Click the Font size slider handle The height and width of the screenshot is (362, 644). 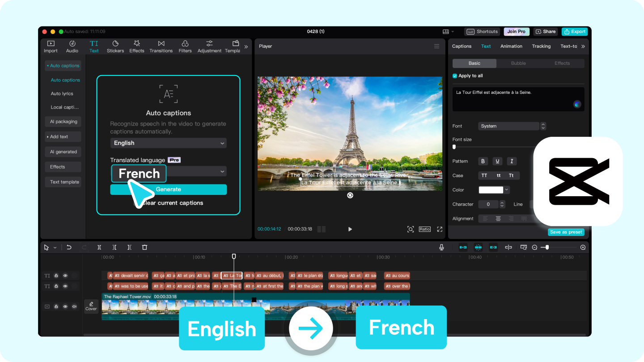click(454, 147)
